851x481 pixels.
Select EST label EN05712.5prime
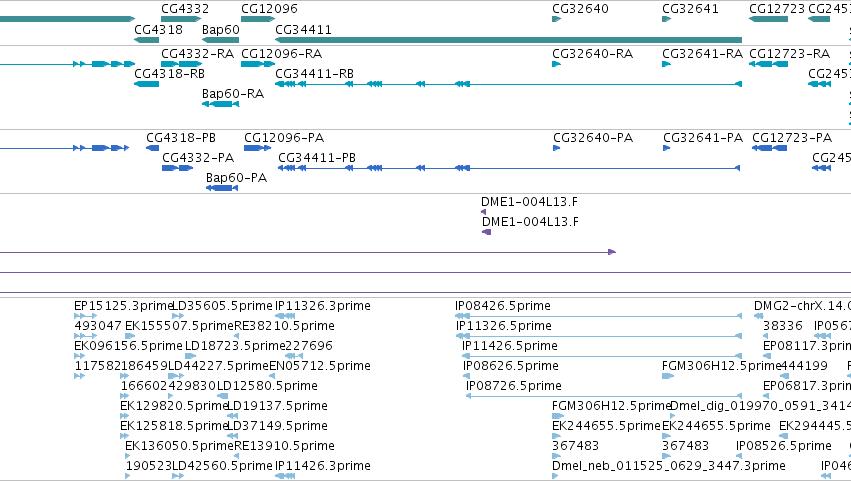320,366
